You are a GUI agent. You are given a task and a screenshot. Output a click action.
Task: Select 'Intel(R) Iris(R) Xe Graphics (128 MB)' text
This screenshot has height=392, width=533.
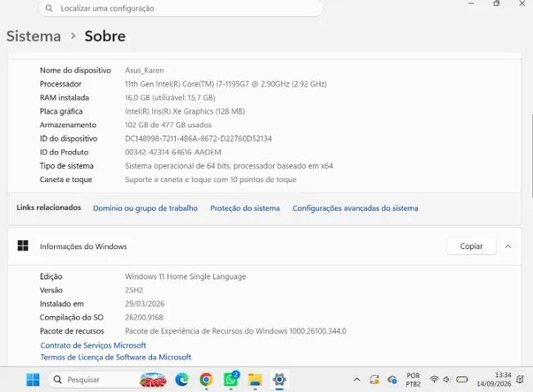click(x=185, y=111)
